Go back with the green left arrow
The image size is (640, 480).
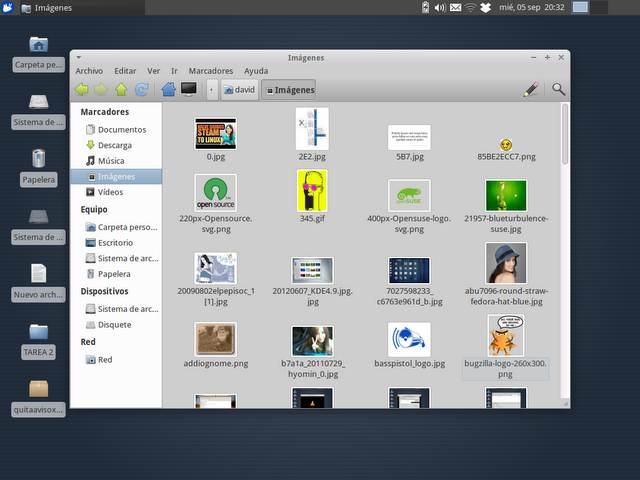pyautogui.click(x=82, y=89)
